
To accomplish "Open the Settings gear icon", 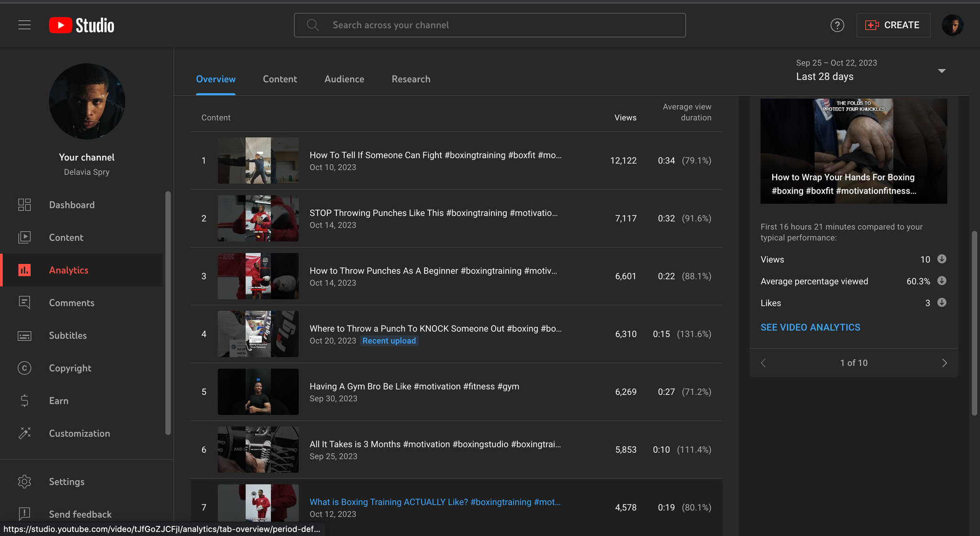I will coord(24,481).
